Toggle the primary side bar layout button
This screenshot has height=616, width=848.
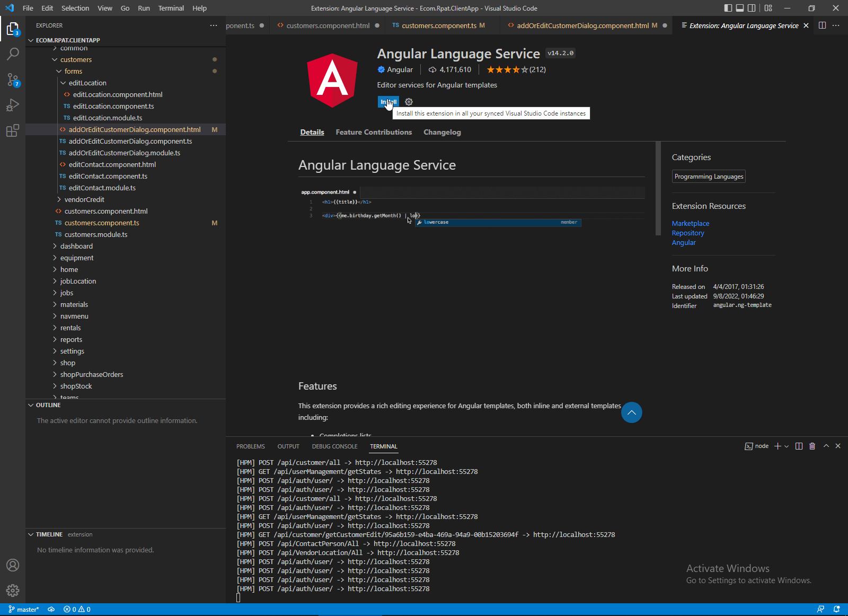pyautogui.click(x=728, y=8)
